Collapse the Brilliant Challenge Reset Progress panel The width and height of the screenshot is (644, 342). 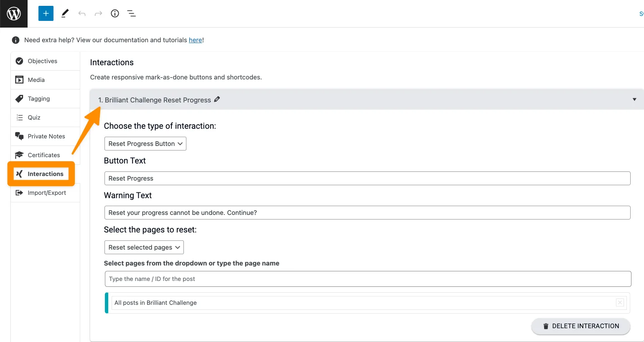click(634, 100)
